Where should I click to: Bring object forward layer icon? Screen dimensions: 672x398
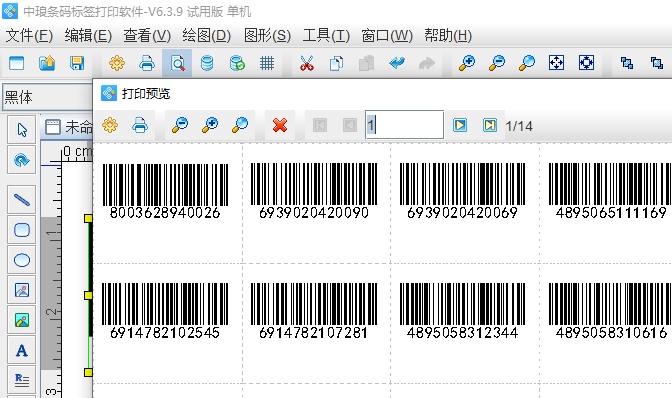[627, 63]
